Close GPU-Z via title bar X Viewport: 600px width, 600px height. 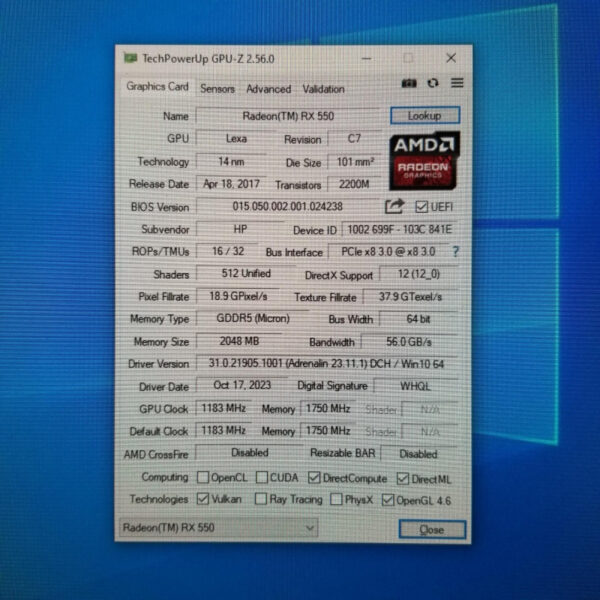click(451, 58)
